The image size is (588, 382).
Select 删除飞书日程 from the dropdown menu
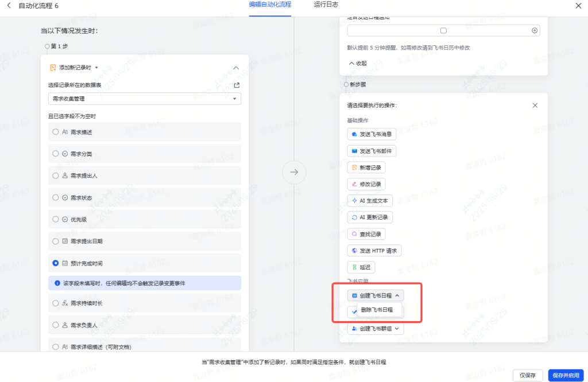coord(377,310)
